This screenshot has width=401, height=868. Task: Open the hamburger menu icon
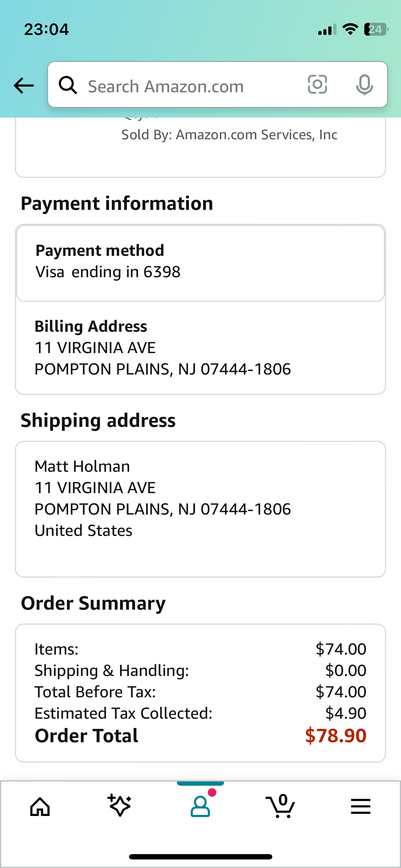(361, 806)
